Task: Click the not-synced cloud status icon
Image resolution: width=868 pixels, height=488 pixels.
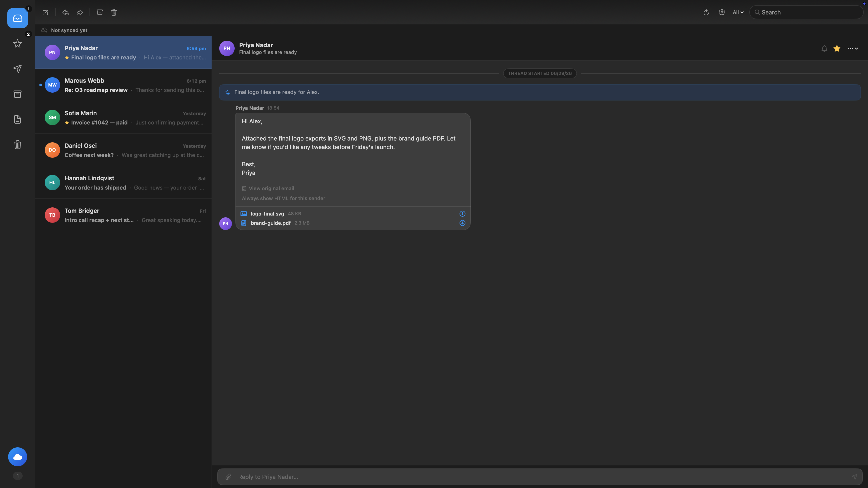Action: tap(44, 30)
